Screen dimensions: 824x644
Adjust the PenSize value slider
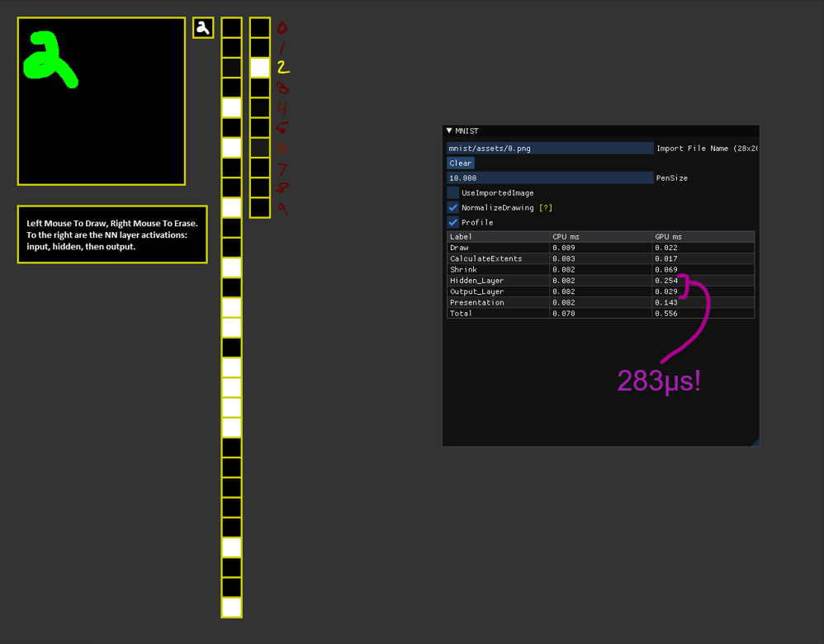coord(549,178)
